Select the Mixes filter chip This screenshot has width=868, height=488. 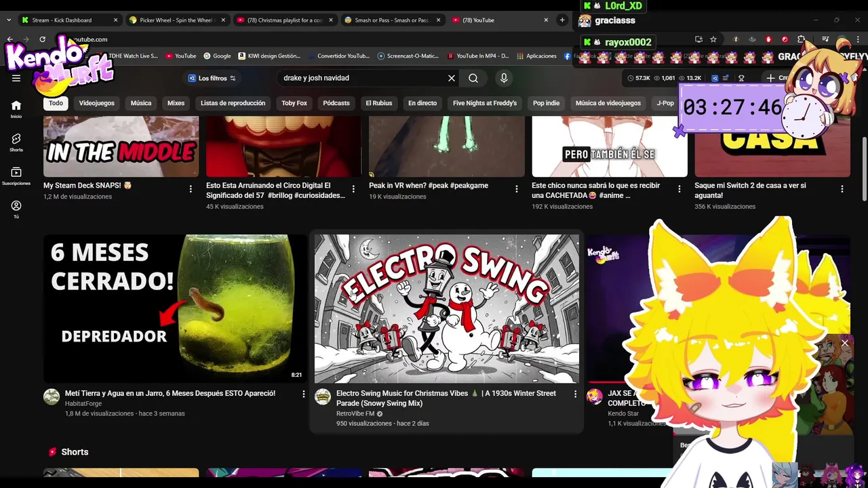(x=176, y=103)
